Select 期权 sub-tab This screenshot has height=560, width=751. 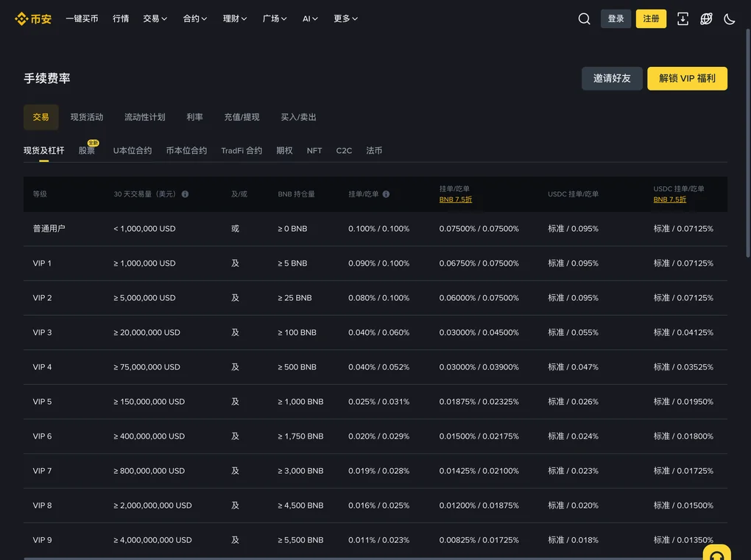pyautogui.click(x=284, y=151)
